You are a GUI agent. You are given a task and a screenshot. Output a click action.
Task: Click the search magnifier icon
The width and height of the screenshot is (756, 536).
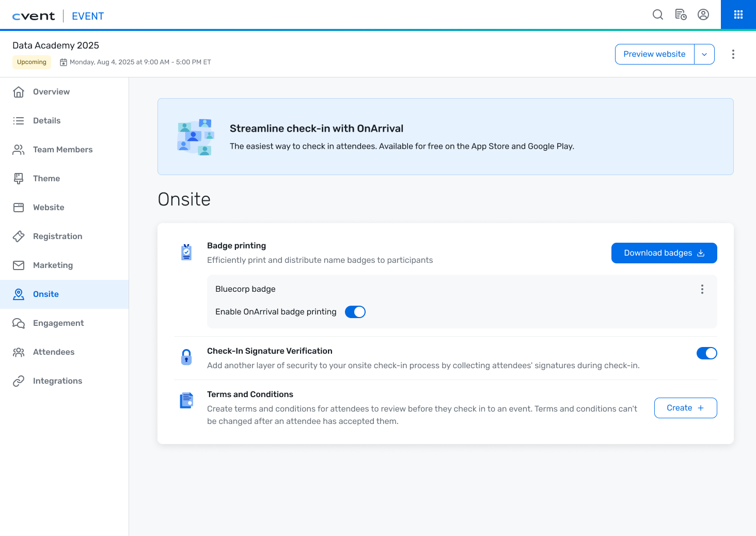pyautogui.click(x=658, y=14)
